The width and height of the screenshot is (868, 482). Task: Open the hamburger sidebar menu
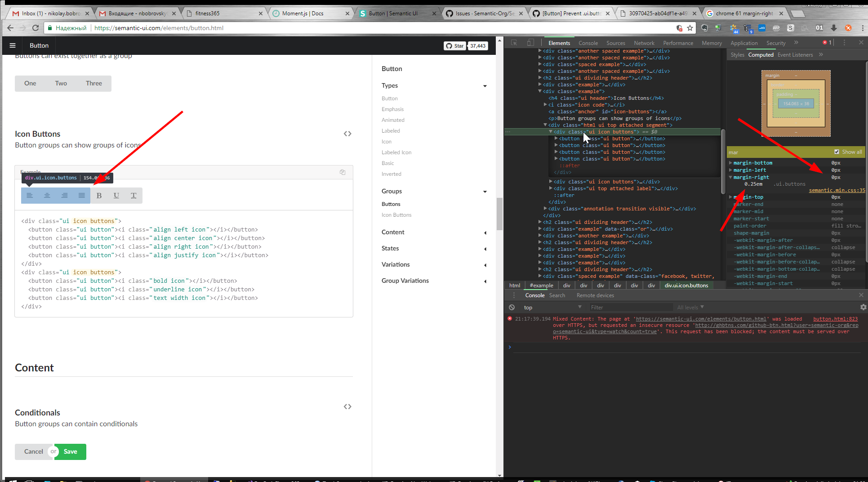(12, 45)
